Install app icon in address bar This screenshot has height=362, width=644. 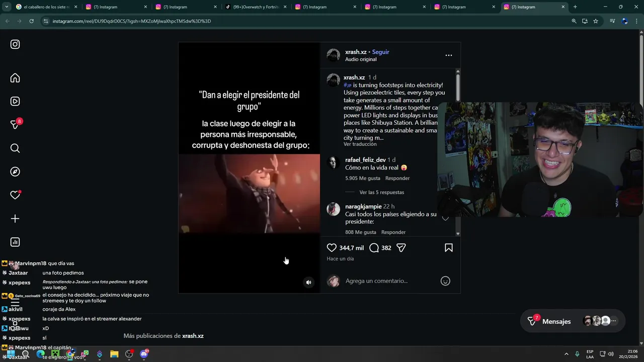585,21
